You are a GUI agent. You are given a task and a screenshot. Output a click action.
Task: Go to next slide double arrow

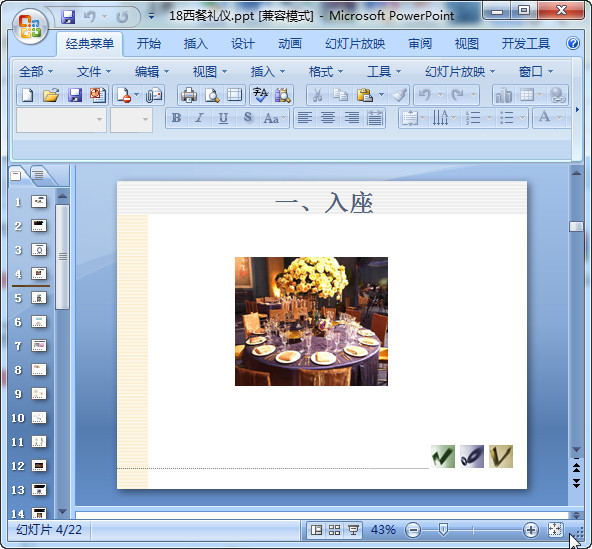coord(576,483)
